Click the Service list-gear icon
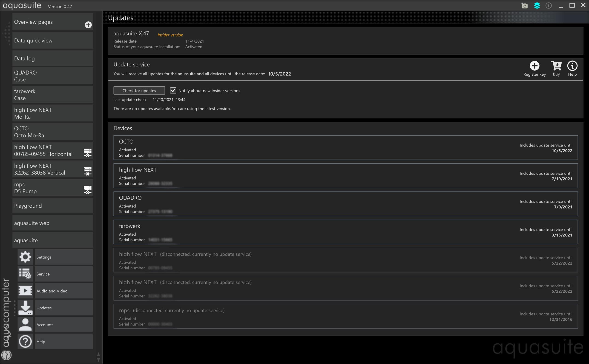The height and width of the screenshot is (364, 589). coord(25,274)
